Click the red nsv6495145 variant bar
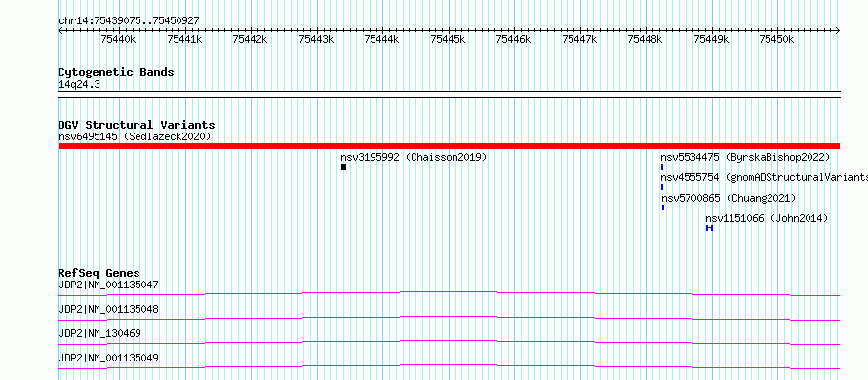 click(x=449, y=146)
